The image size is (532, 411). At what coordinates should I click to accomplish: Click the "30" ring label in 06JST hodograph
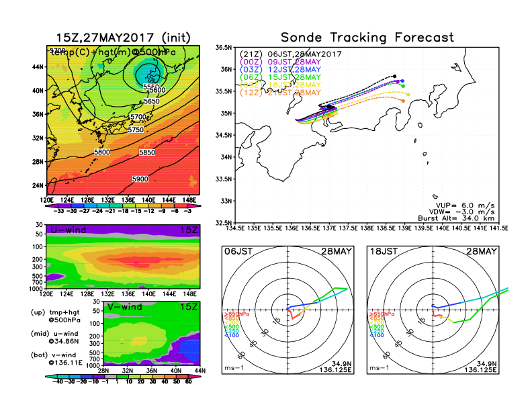(x=265, y=332)
